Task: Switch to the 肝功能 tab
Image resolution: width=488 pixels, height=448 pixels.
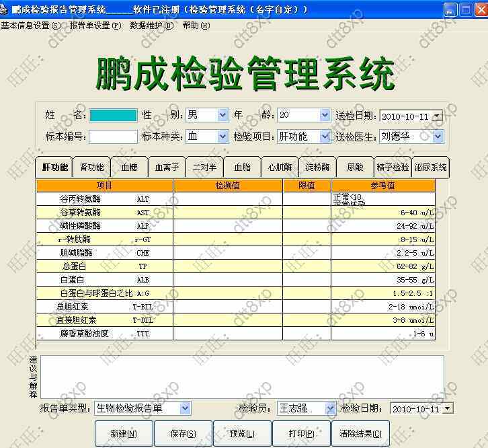Action: [54, 167]
